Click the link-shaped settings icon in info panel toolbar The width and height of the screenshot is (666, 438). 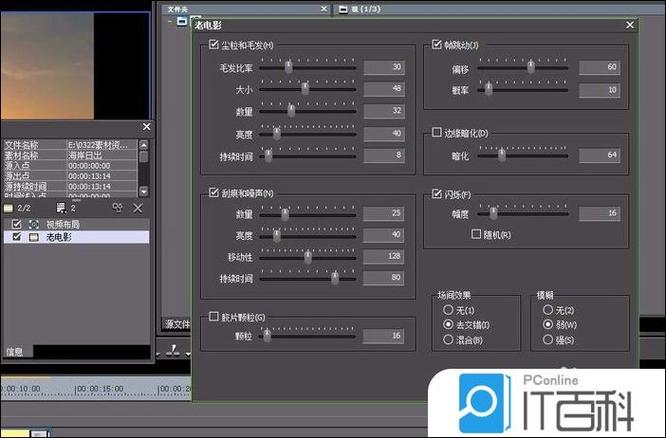tap(118, 208)
